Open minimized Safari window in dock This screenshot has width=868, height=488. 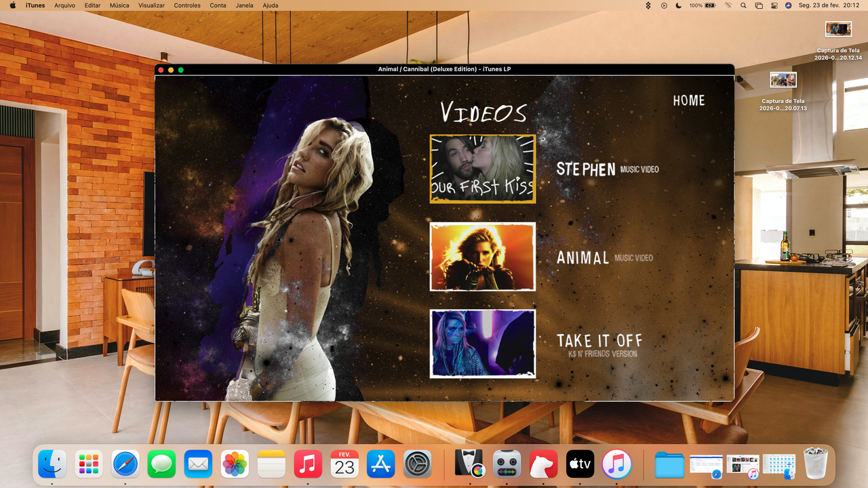(706, 464)
